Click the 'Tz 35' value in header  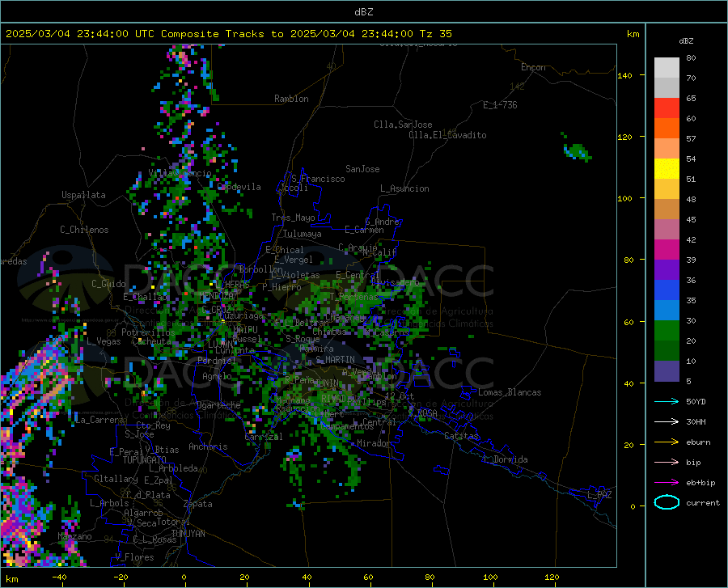[x=435, y=34]
